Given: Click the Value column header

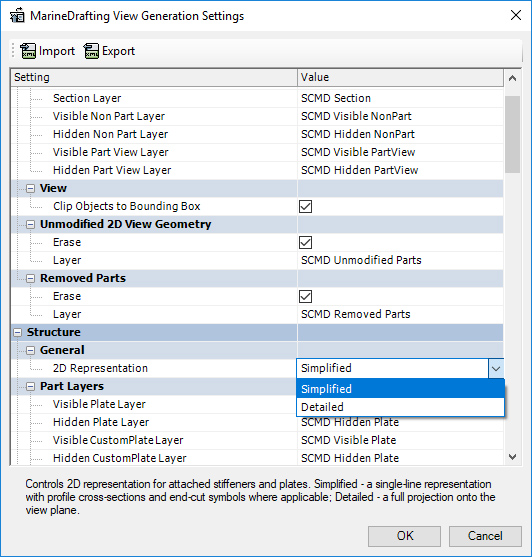Looking at the screenshot, I should 400,77.
